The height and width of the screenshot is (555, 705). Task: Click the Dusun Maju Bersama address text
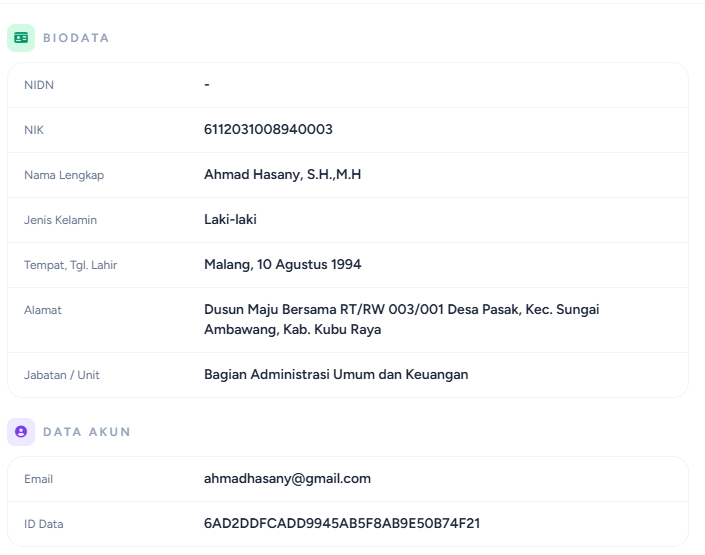click(x=402, y=319)
